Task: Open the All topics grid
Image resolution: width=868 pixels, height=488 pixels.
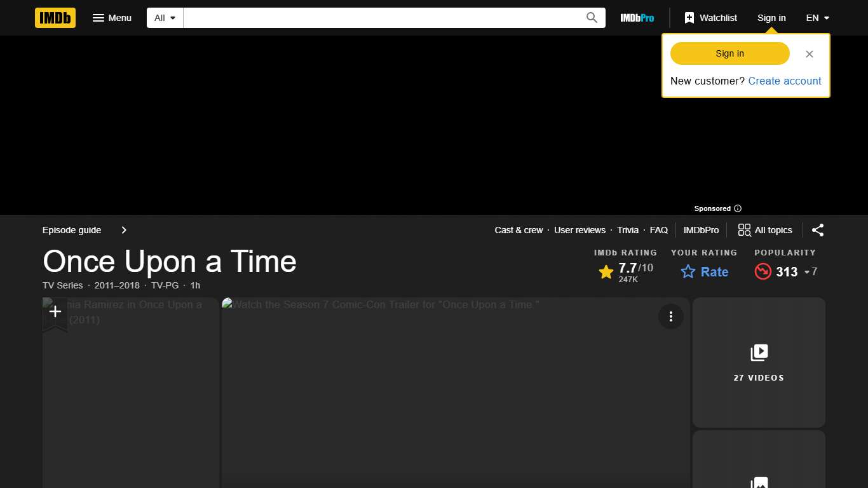Action: (765, 230)
